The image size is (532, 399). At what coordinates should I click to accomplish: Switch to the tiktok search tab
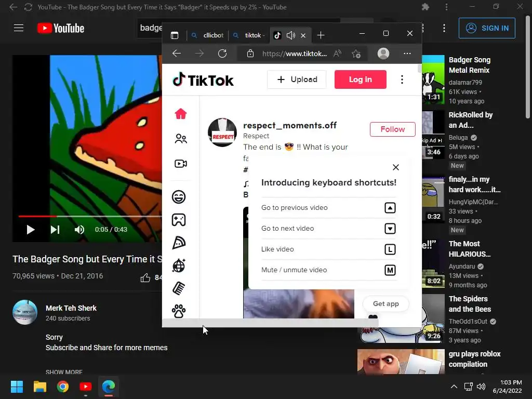point(249,35)
